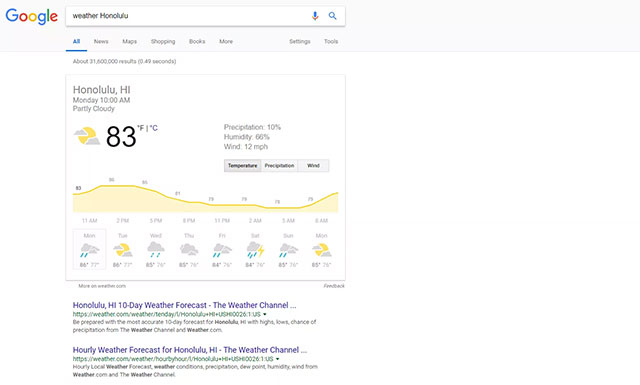
Task: Click the voice search microphone icon
Action: pyautogui.click(x=315, y=16)
